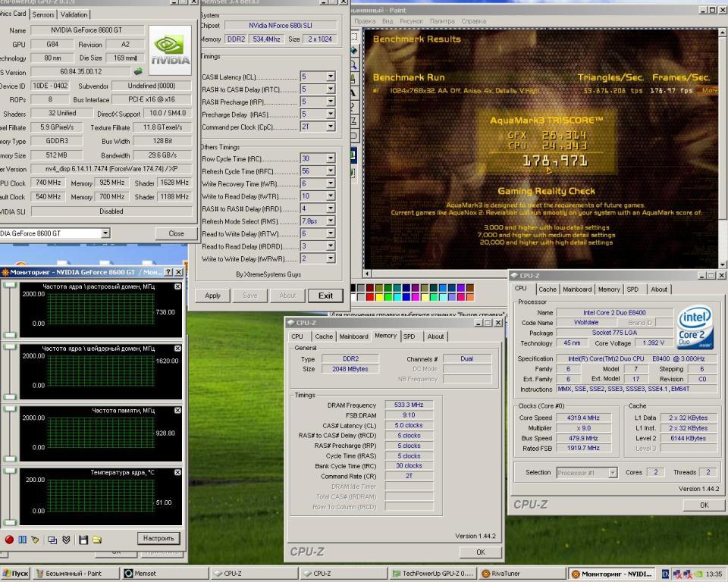This screenshot has width=728, height=582.
Task: Open the Рисунок menu in Paint
Action: tap(411, 21)
